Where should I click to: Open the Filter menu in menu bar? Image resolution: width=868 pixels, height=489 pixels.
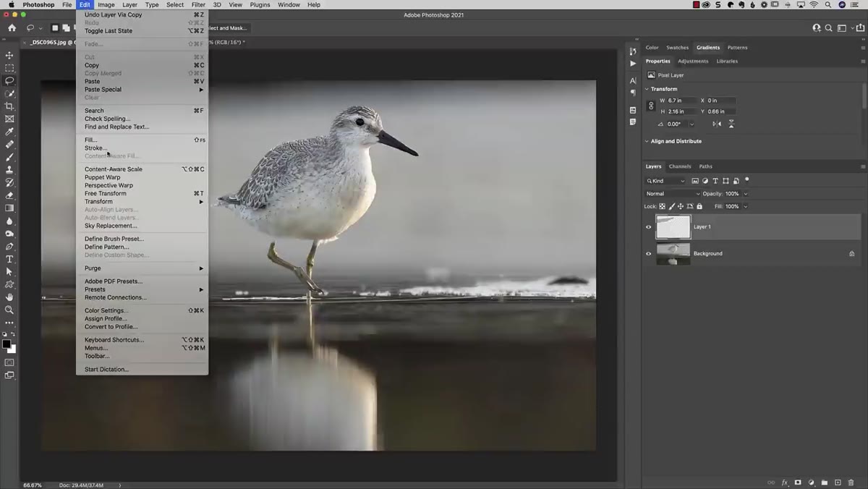(x=198, y=5)
